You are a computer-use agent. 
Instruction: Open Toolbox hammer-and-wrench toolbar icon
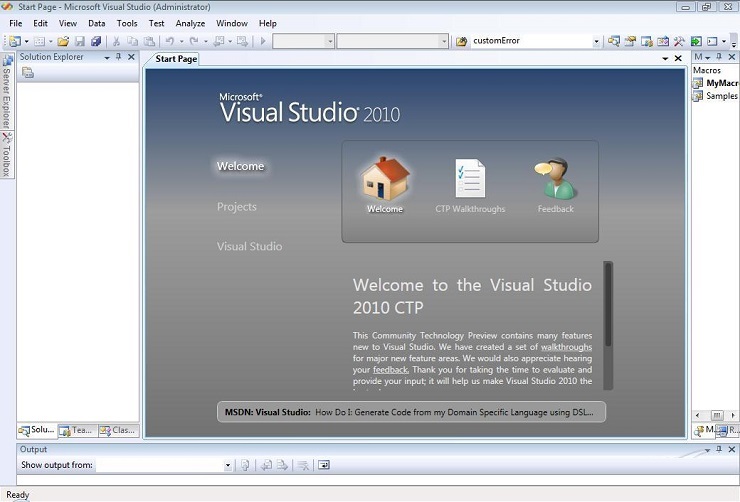pos(679,41)
